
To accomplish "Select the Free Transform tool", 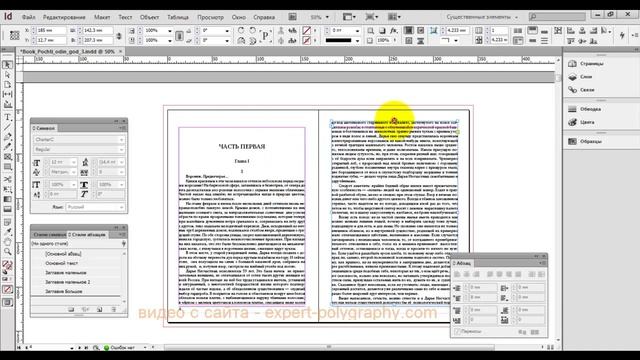I will point(7,189).
